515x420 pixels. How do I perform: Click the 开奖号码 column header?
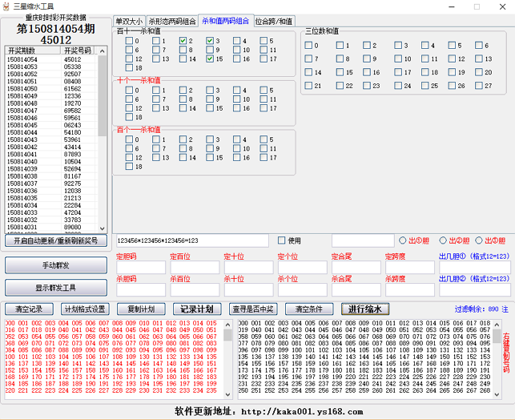coord(78,50)
